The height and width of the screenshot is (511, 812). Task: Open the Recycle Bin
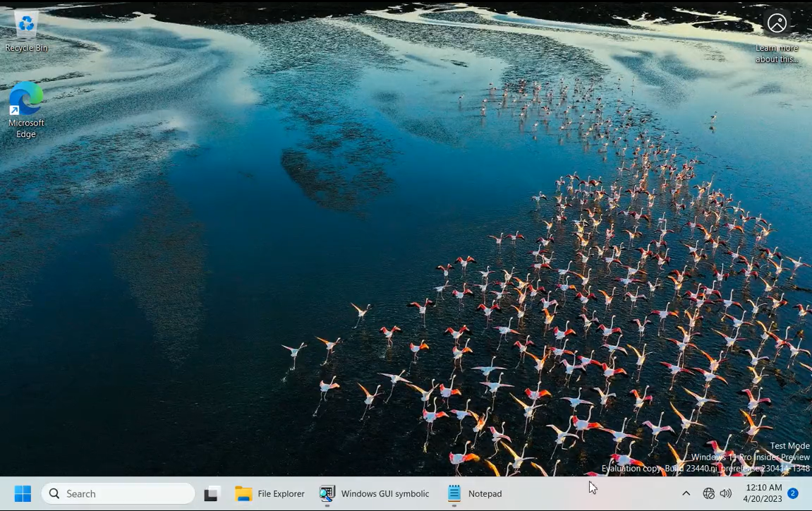(x=25, y=25)
